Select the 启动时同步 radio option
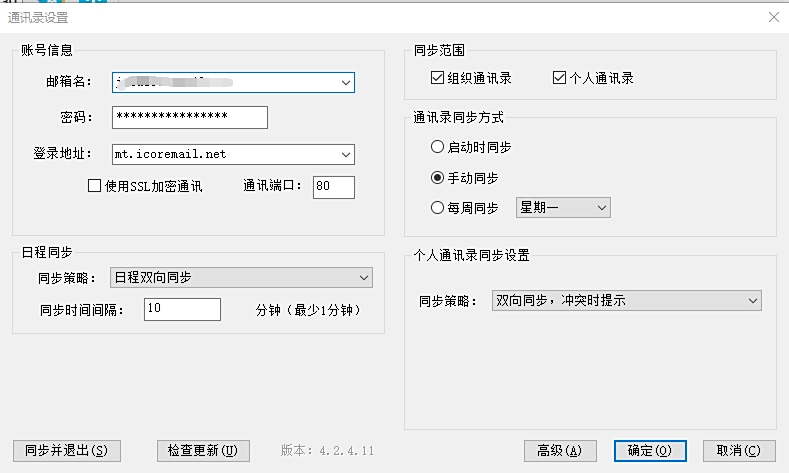The height and width of the screenshot is (473, 789). 437,147
